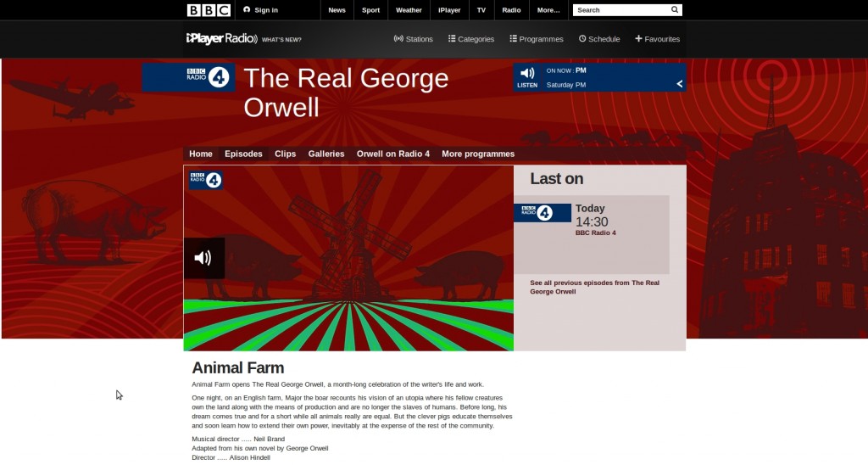Click the 'Musical director ..... Neil Brand' line
Image resolution: width=868 pixels, height=465 pixels.
coord(238,439)
